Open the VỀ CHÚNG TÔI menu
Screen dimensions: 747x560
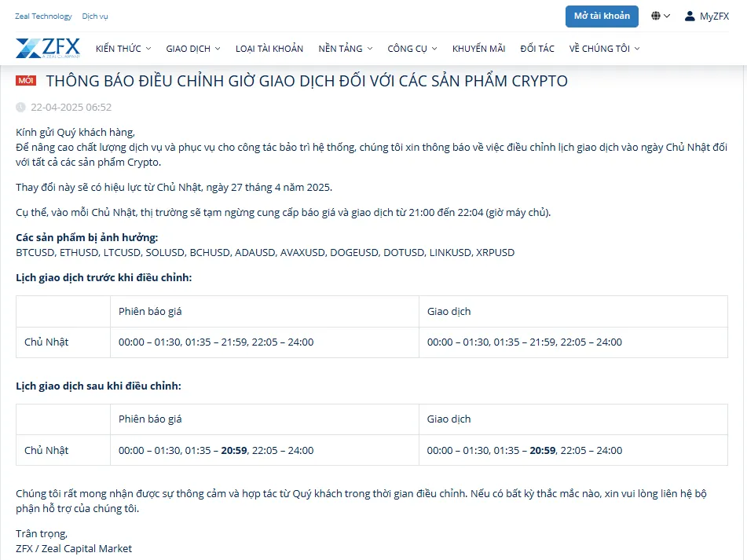click(x=605, y=49)
